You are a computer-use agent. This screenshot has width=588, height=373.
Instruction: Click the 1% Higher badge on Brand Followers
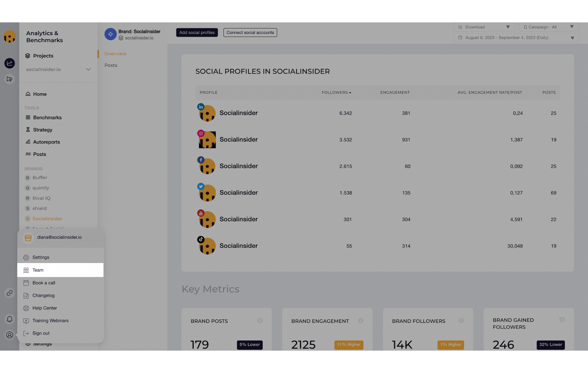(x=450, y=345)
